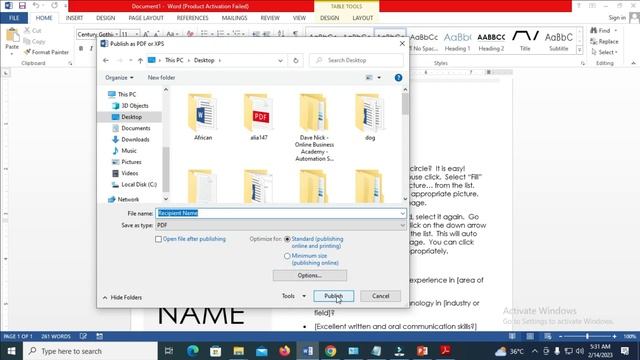
Task: Collapse with Hide Folders
Action: (122, 298)
